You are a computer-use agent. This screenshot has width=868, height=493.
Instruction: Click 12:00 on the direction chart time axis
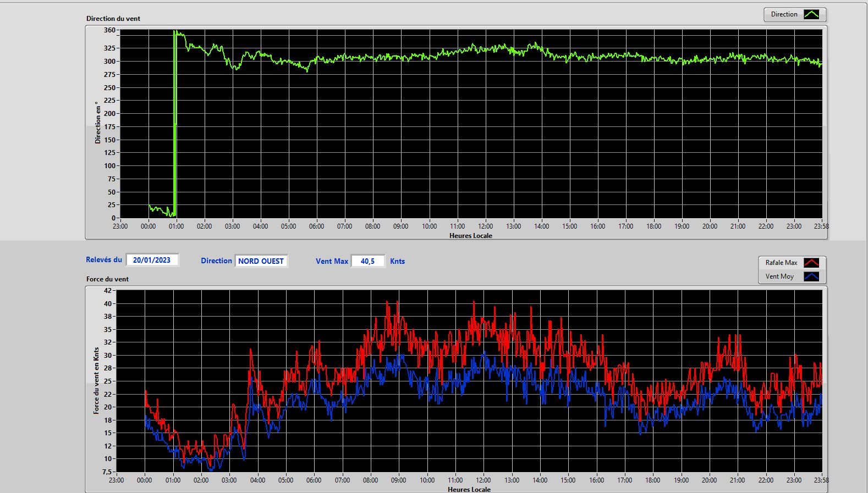click(x=485, y=226)
